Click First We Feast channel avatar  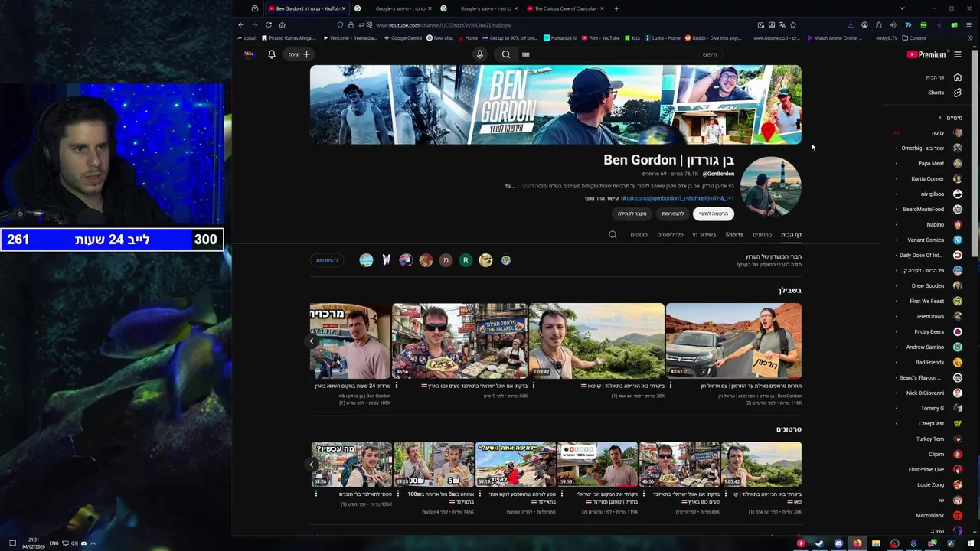click(958, 301)
